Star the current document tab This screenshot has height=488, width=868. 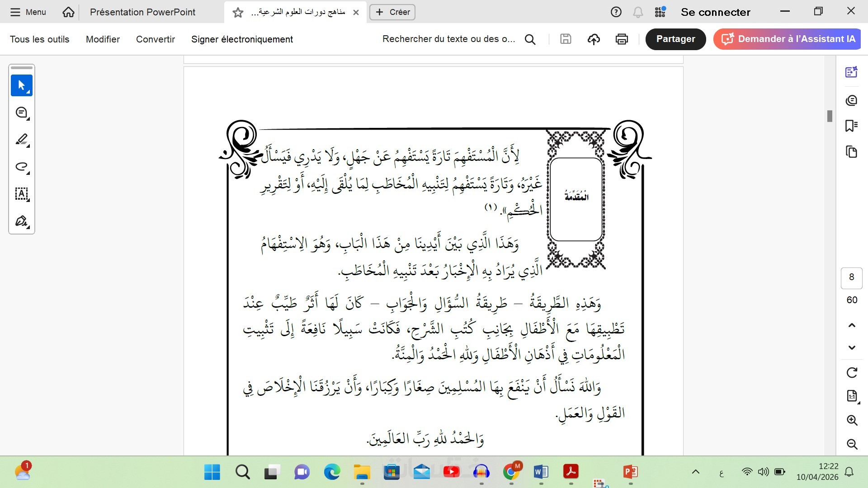click(x=238, y=13)
